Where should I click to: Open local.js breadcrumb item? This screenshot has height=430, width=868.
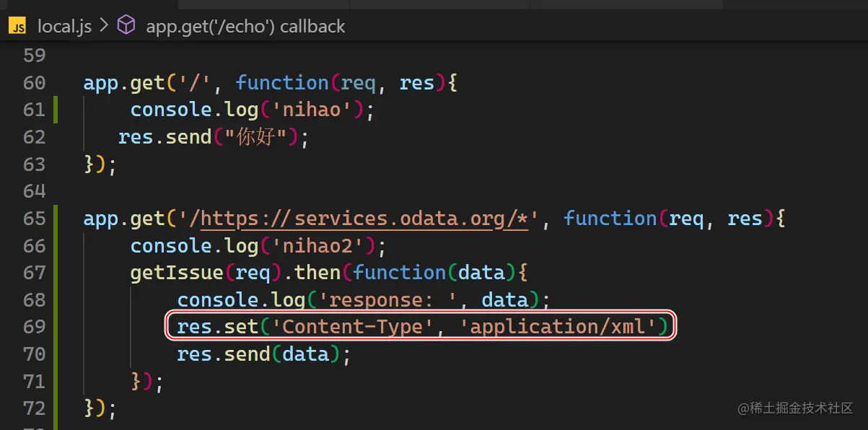(x=64, y=27)
